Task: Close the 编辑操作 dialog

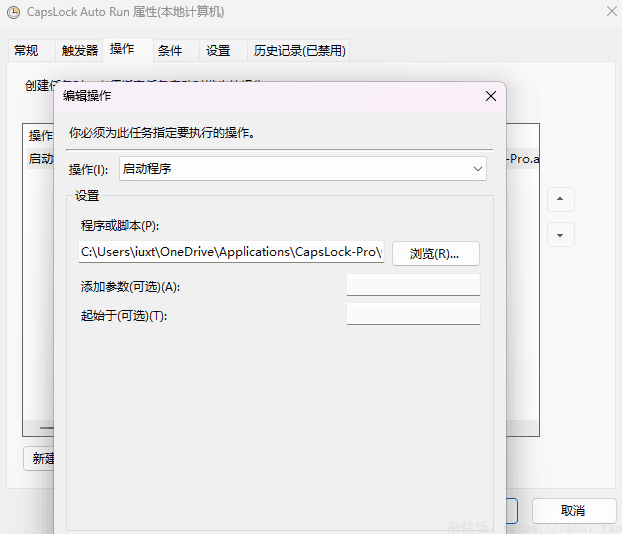Action: click(490, 96)
